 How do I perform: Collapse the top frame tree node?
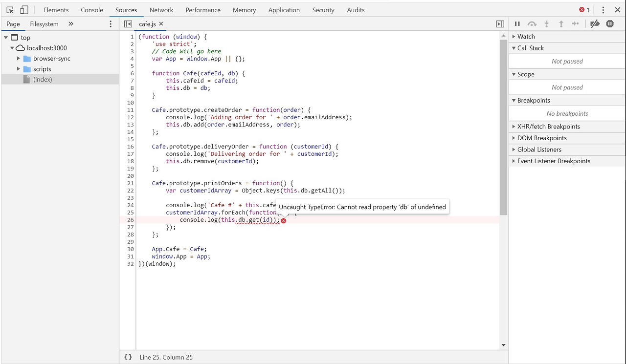(6, 38)
